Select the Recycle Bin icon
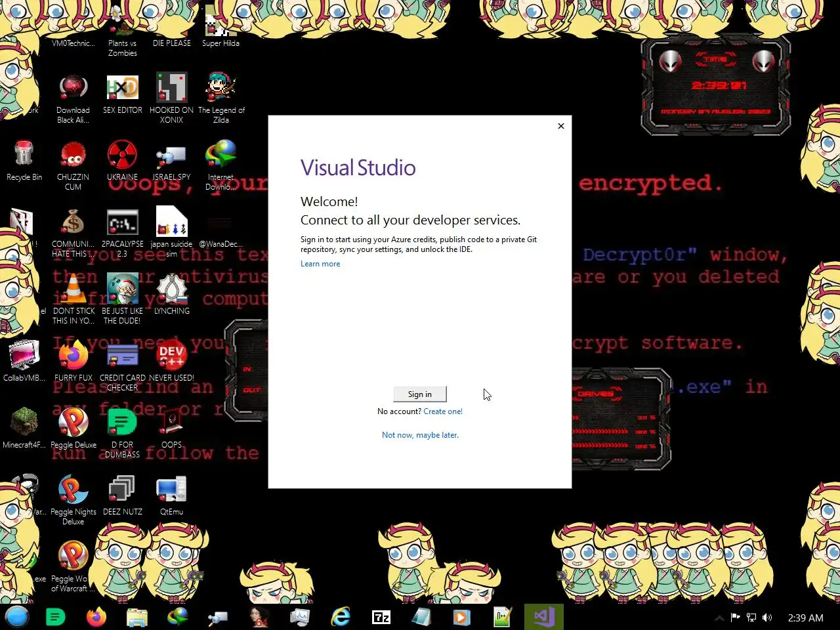This screenshot has height=630, width=840. tap(24, 161)
